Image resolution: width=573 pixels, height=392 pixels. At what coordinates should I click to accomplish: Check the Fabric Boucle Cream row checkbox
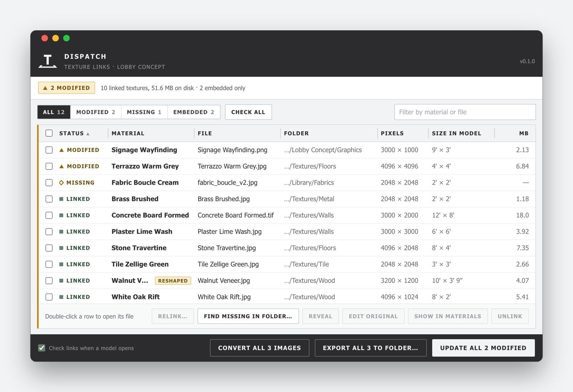coord(49,183)
